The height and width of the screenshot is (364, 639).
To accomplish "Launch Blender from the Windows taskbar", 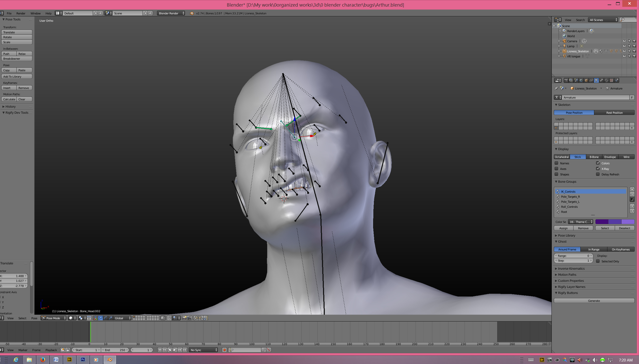I will [x=110, y=359].
